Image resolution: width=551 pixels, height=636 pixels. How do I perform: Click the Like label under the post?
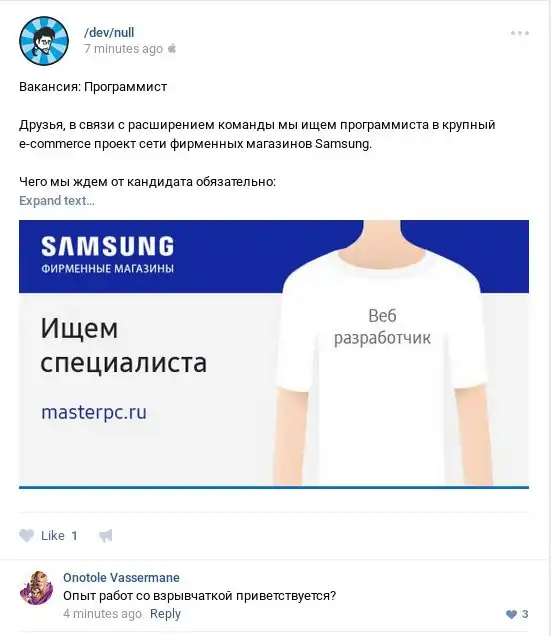(53, 536)
